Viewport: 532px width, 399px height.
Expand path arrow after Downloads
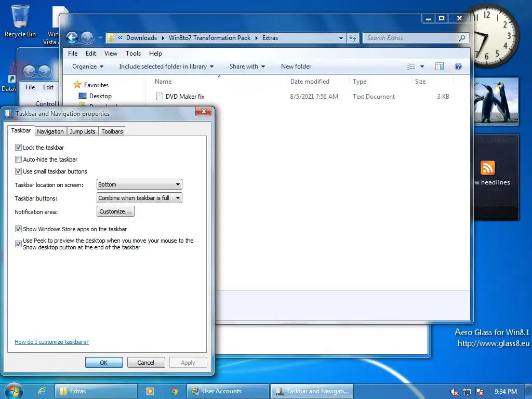pyautogui.click(x=163, y=38)
